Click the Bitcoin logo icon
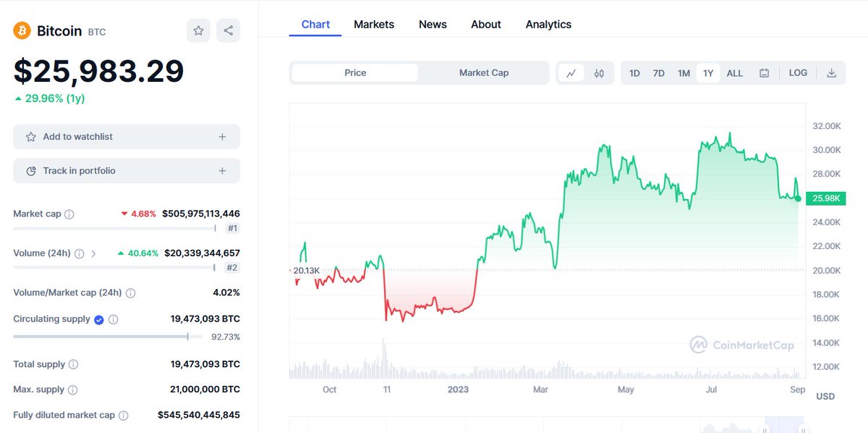868x433 pixels. point(22,31)
